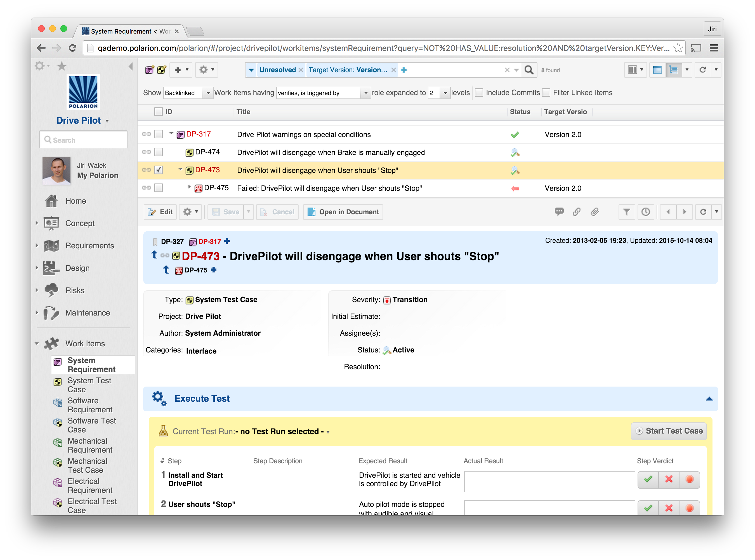The width and height of the screenshot is (755, 560).
Task: Uncheck the DP-473 row checkbox
Action: (159, 170)
